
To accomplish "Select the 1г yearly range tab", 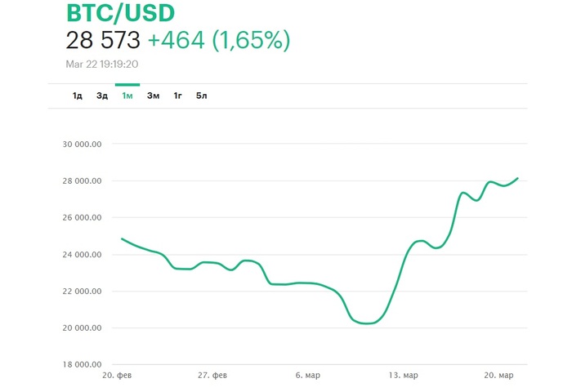I will [x=177, y=96].
